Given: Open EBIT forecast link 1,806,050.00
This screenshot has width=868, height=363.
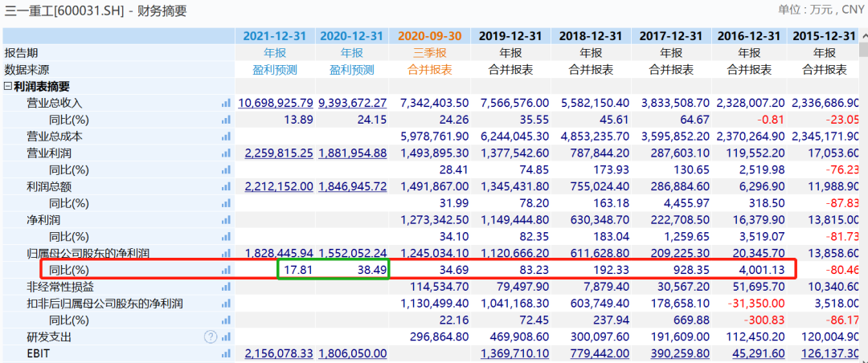Looking at the screenshot, I should 352,353.
